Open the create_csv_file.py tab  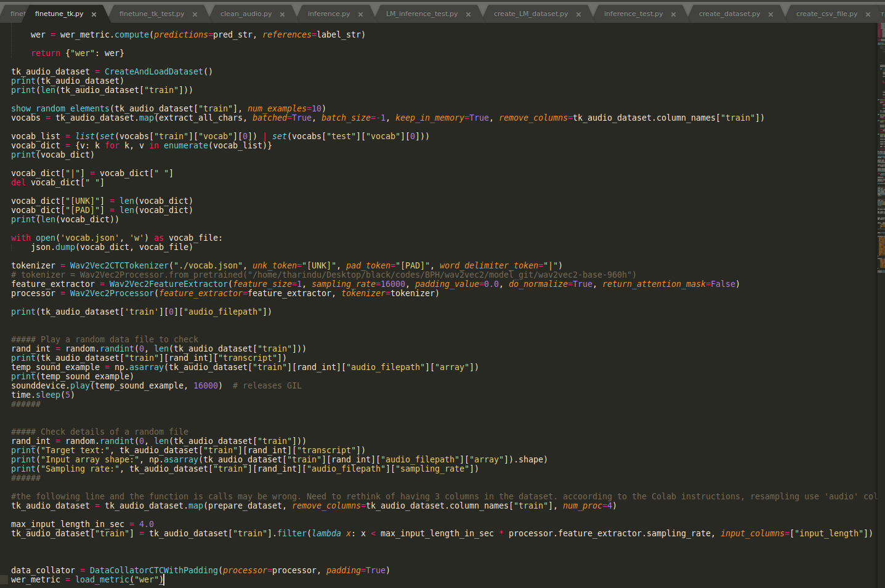tap(826, 14)
